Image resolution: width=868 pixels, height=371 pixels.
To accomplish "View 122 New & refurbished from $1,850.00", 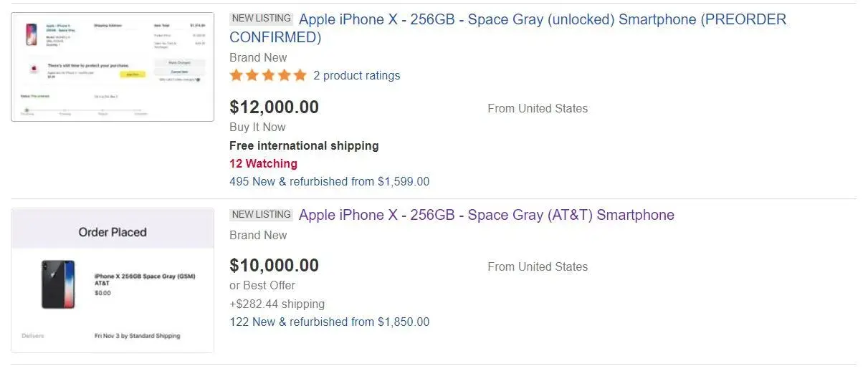I will [329, 322].
